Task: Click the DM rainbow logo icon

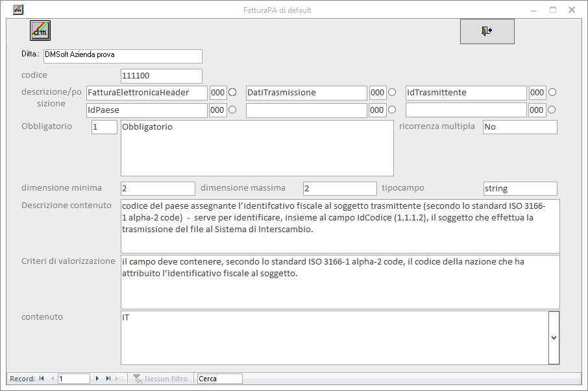Action: tap(40, 30)
